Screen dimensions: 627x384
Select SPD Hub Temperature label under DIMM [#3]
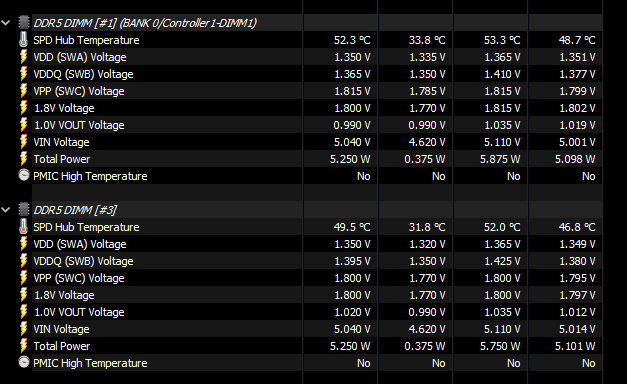click(x=86, y=227)
